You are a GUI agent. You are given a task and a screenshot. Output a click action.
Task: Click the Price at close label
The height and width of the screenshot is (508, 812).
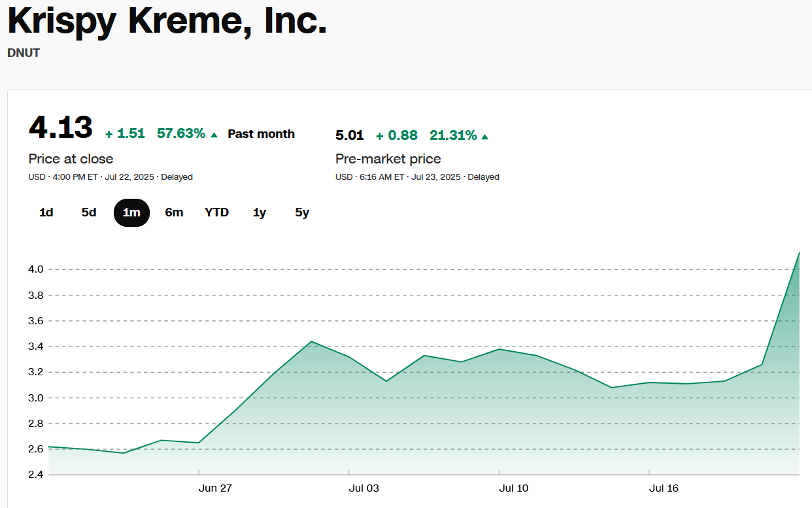(x=71, y=159)
